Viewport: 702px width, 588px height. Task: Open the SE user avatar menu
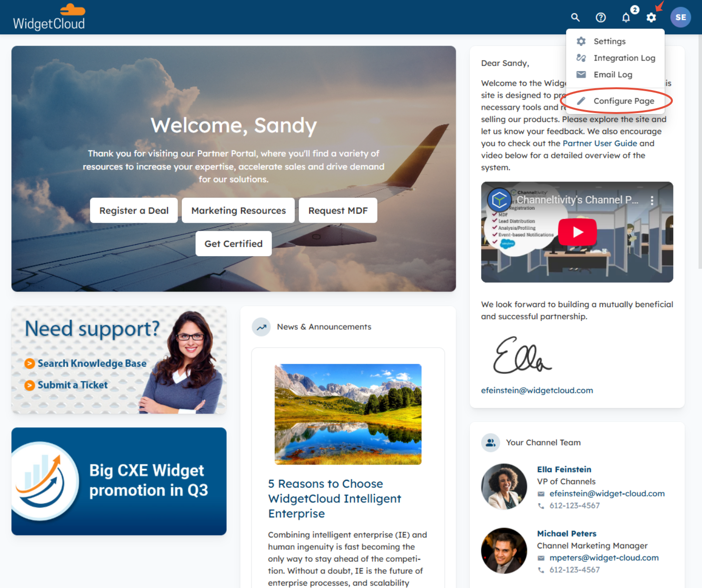point(681,18)
